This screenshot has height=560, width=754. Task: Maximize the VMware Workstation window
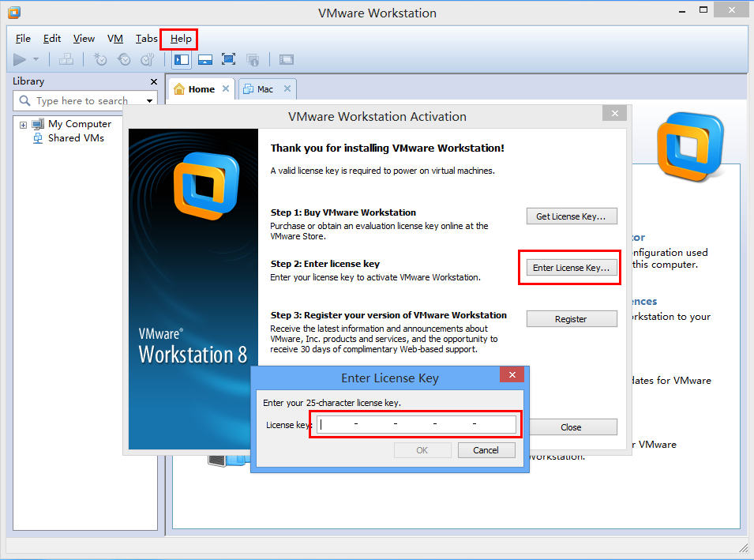[703, 10]
